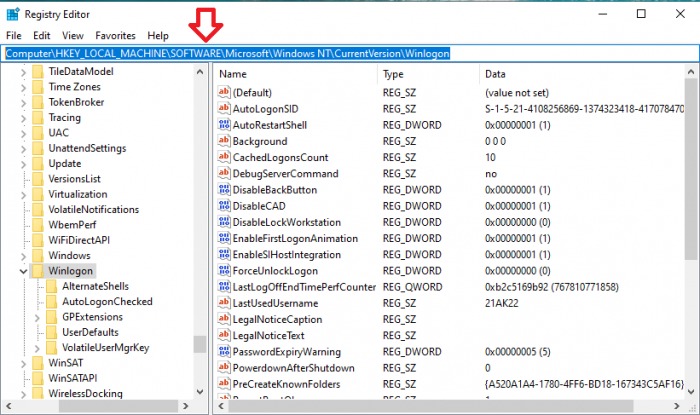Expand the Windows key arrow
Screen dimensions: 700x415
click(23, 256)
